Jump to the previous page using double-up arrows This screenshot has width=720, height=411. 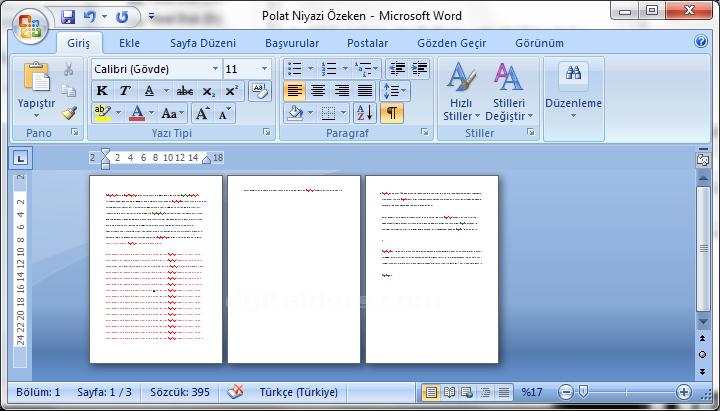point(703,338)
